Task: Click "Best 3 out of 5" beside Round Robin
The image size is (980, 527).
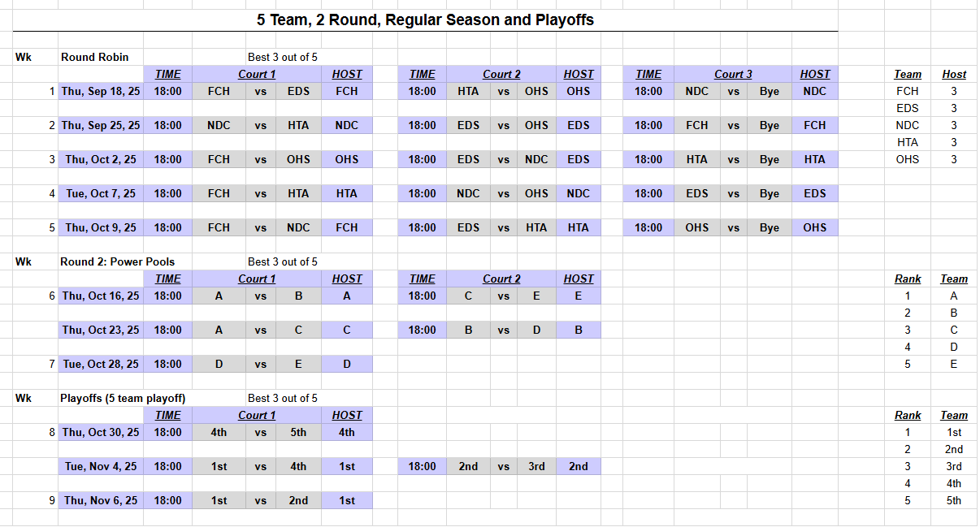Action: (x=283, y=57)
